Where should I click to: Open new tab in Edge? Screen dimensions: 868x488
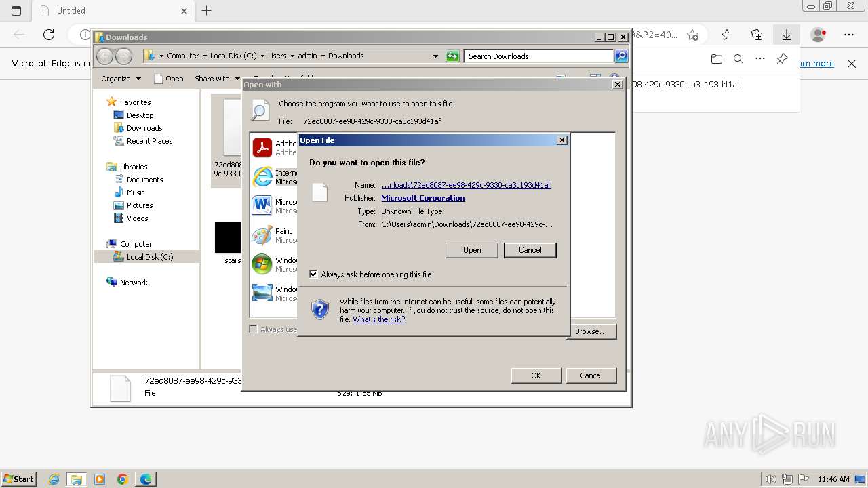click(x=207, y=11)
